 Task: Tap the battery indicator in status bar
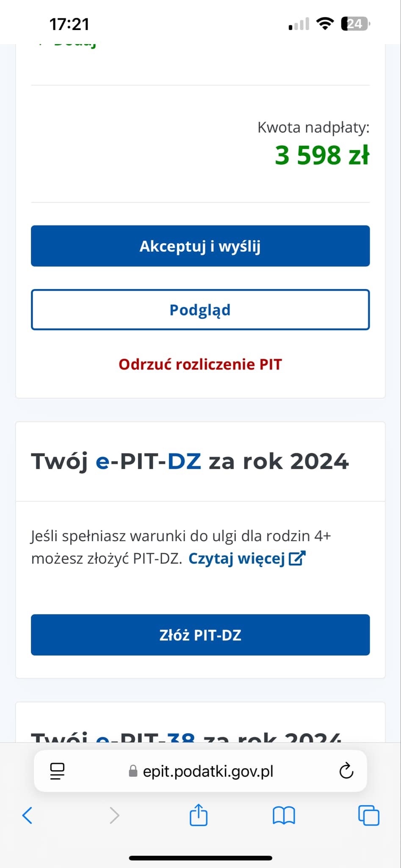point(355,24)
